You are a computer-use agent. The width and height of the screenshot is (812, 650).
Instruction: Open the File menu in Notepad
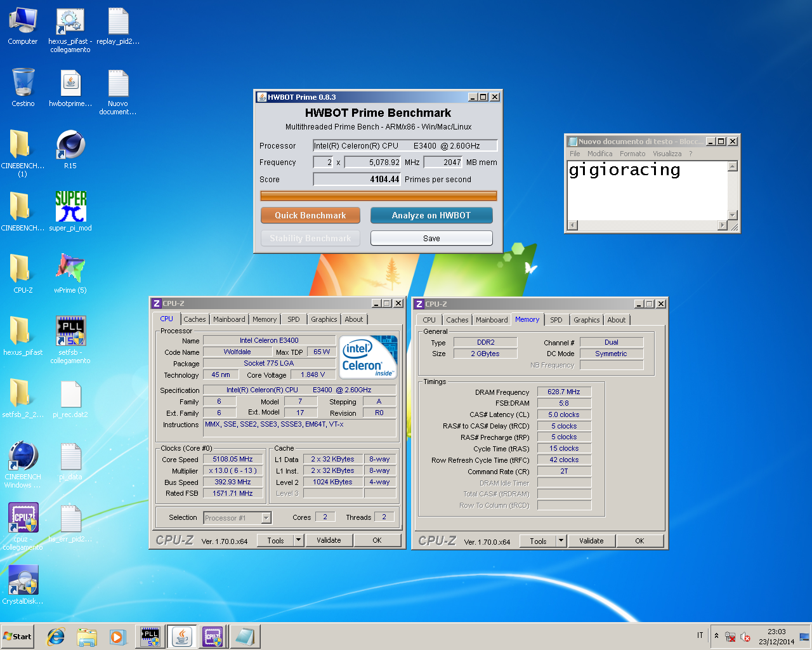pyautogui.click(x=575, y=154)
